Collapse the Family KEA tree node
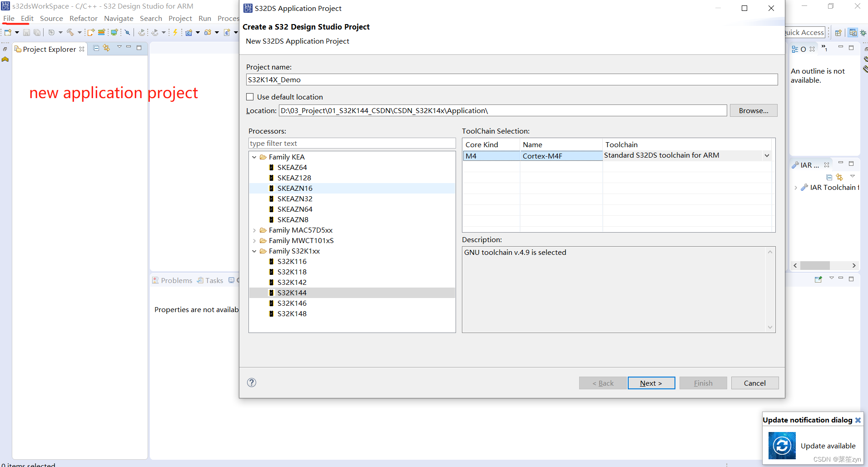The image size is (868, 467). click(x=254, y=157)
